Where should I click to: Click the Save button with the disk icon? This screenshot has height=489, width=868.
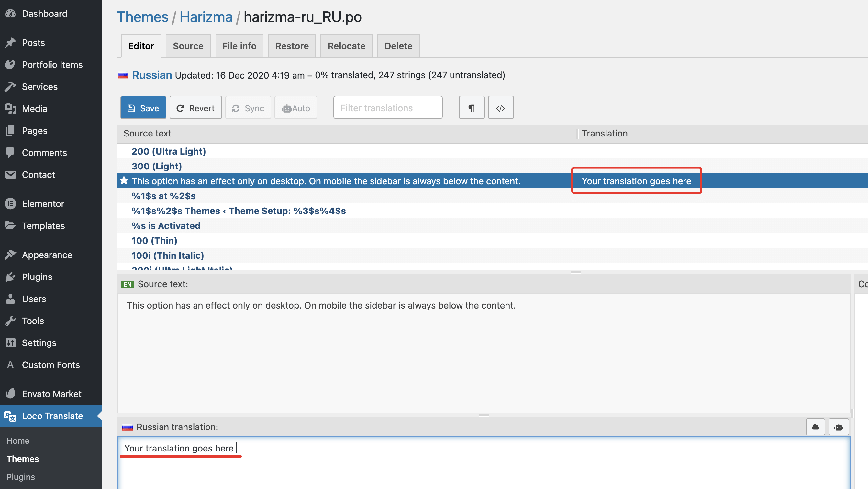pos(143,108)
